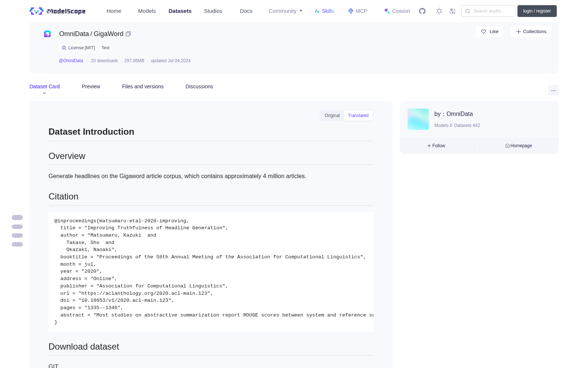588x368 pixels.
Task: Copy dataset name OmniData/GigaWord icon
Action: click(x=128, y=34)
